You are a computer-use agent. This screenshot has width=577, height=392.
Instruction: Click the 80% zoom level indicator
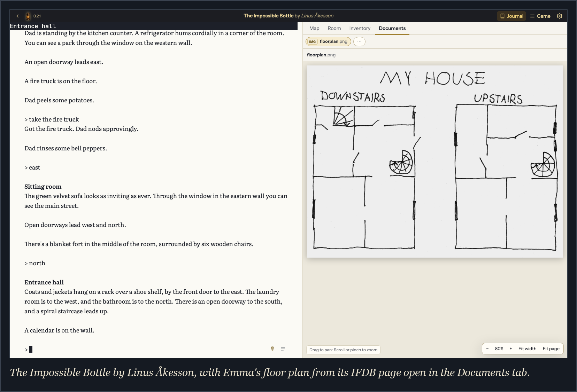tap(499, 348)
